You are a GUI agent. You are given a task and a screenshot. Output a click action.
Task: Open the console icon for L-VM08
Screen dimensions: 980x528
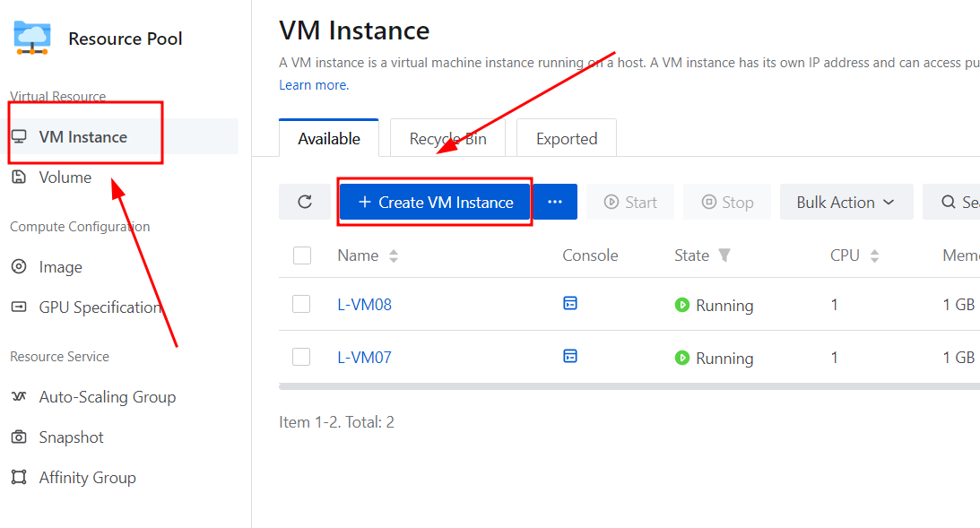(x=569, y=304)
